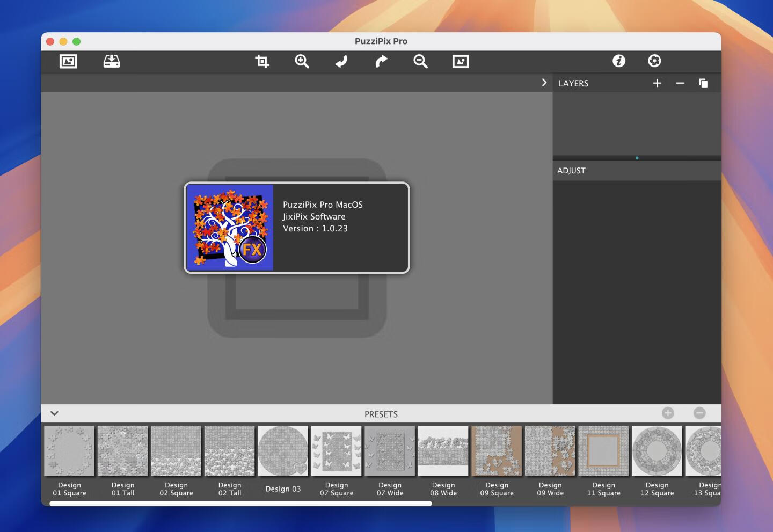Click the LAYERS panel header

573,83
